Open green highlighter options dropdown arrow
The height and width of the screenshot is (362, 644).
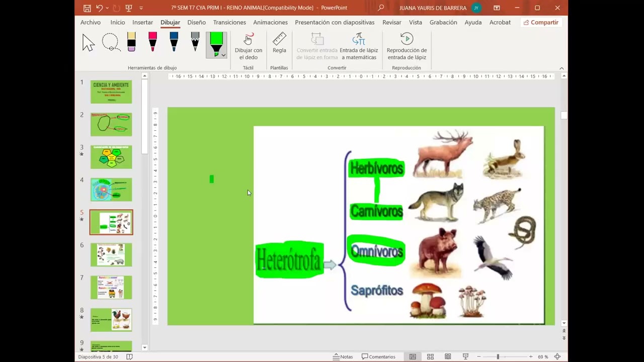(223, 55)
